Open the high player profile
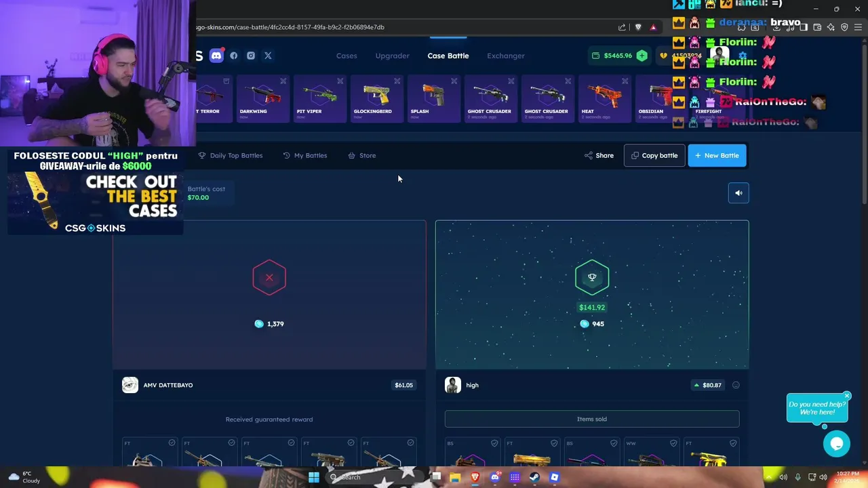Image resolution: width=868 pixels, height=488 pixels. (462, 385)
